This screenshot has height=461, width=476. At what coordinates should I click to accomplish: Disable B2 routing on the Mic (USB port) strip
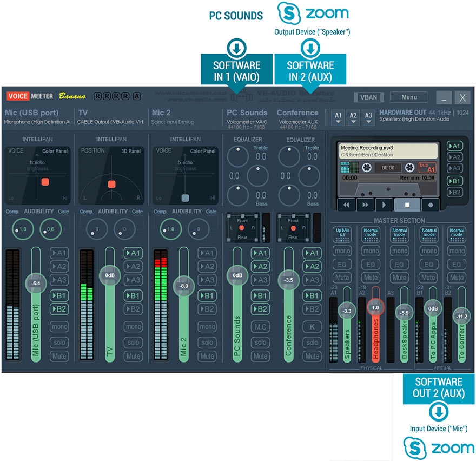pos(59,309)
